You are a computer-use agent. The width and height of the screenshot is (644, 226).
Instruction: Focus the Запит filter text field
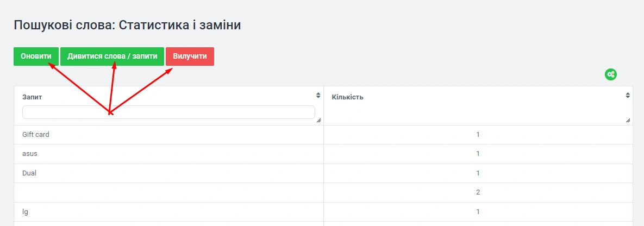(x=168, y=112)
